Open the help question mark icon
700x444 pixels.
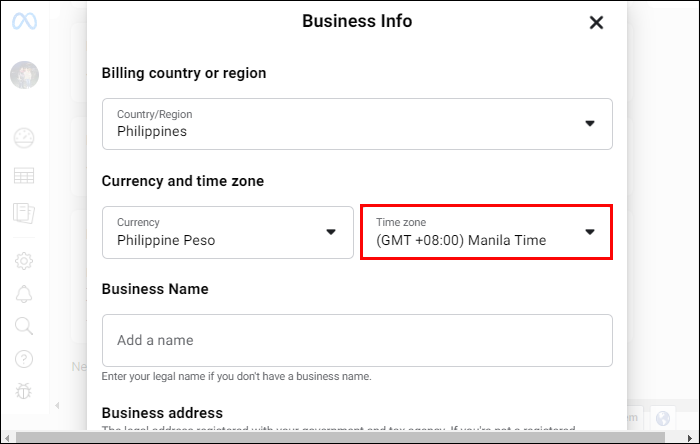[24, 359]
